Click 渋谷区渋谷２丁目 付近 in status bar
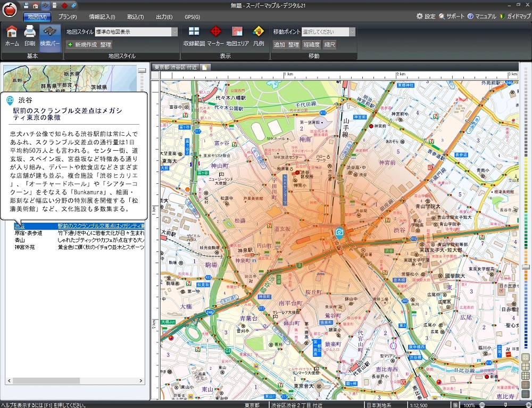Viewport: 532px width, 408px height. click(x=296, y=405)
